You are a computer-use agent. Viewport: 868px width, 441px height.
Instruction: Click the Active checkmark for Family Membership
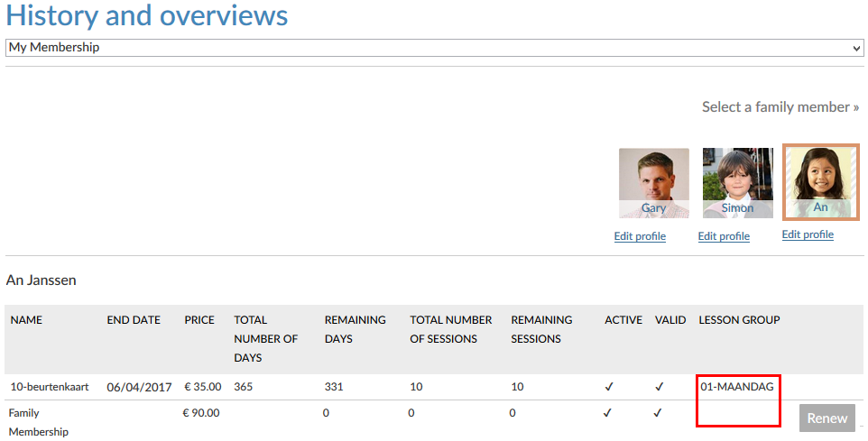(607, 413)
